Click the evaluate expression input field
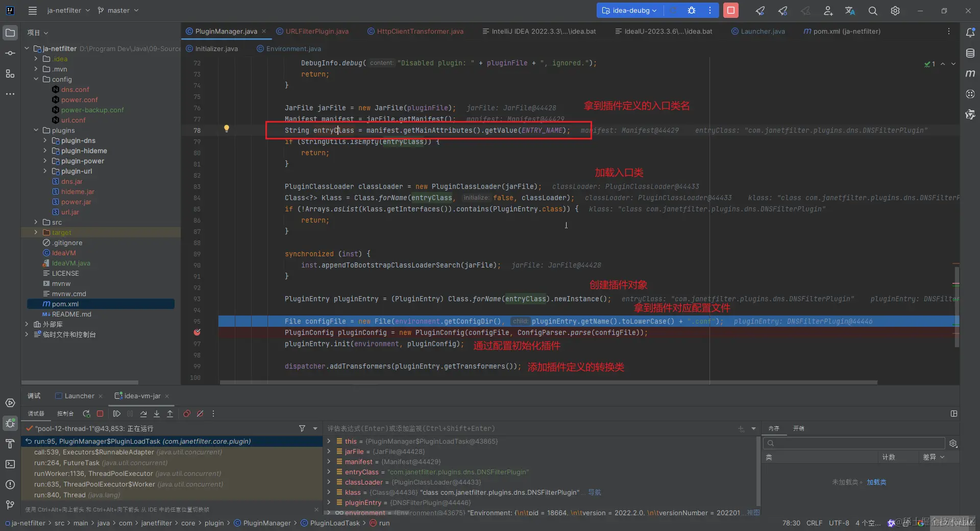Screen dimensions: 980x531 point(531,428)
